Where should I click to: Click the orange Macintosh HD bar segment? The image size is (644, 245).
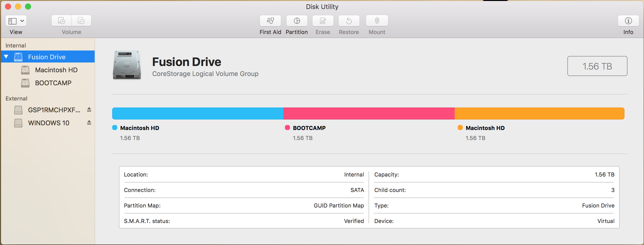(540, 113)
